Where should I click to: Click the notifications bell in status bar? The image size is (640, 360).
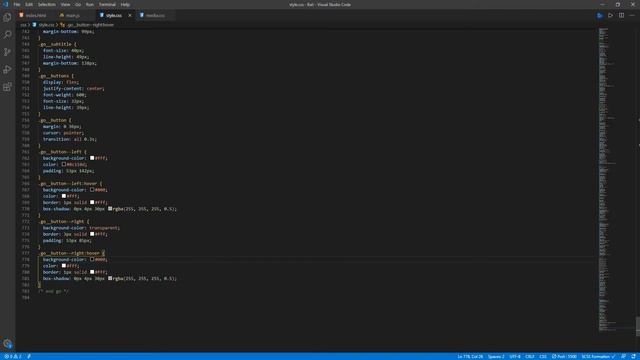point(633,356)
